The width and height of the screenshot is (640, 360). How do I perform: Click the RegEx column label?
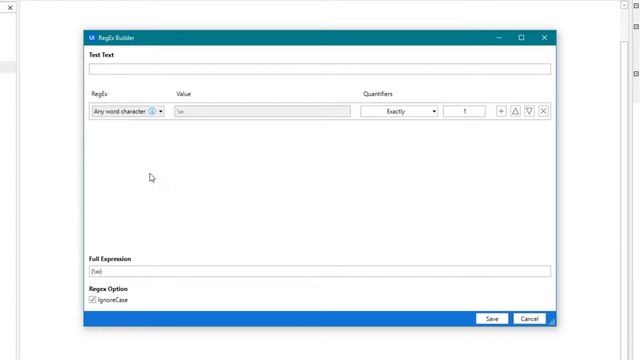(99, 94)
